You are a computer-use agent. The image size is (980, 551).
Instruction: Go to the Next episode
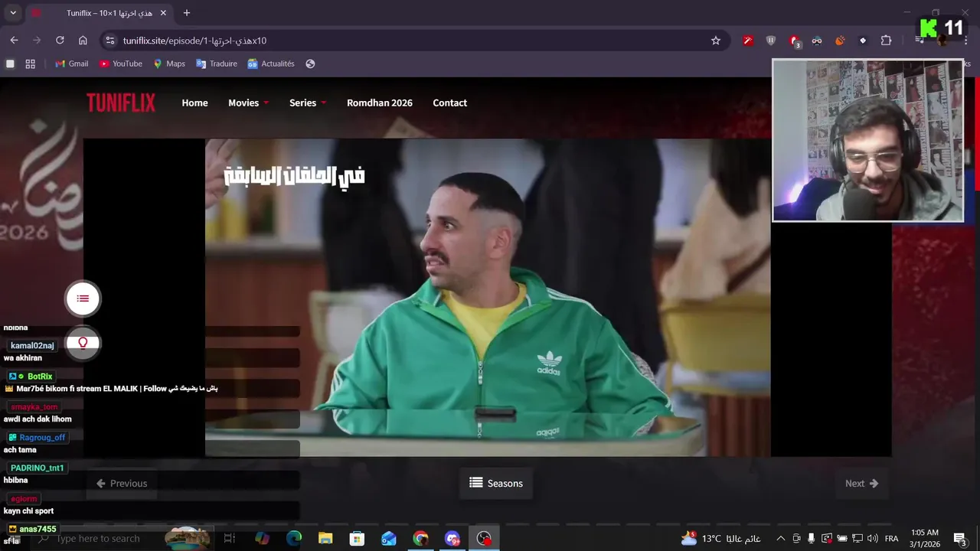(x=862, y=484)
